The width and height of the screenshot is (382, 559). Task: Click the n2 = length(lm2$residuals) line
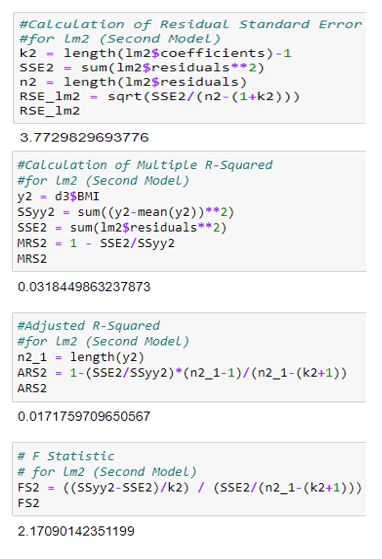click(x=133, y=82)
